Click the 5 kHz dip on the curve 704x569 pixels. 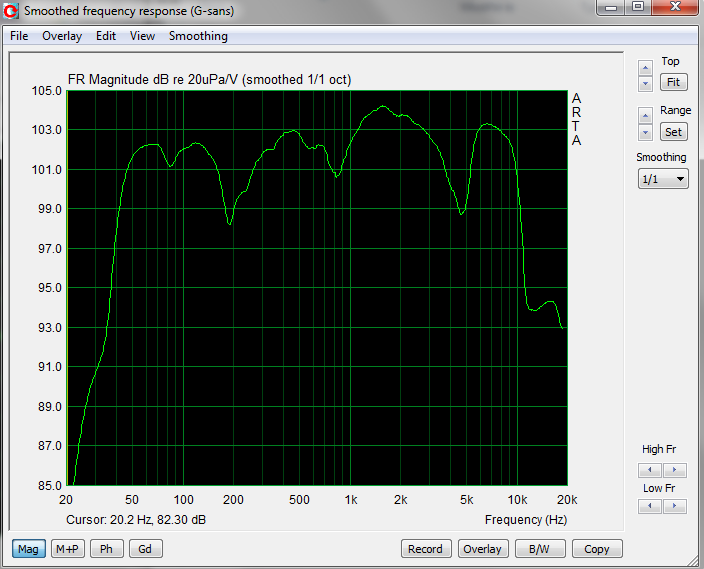[x=461, y=214]
